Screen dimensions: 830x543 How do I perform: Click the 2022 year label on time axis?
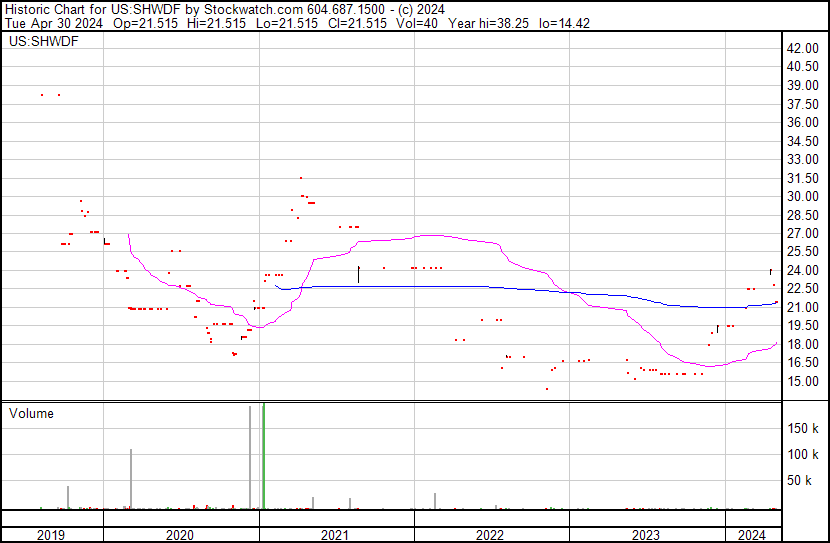click(489, 535)
